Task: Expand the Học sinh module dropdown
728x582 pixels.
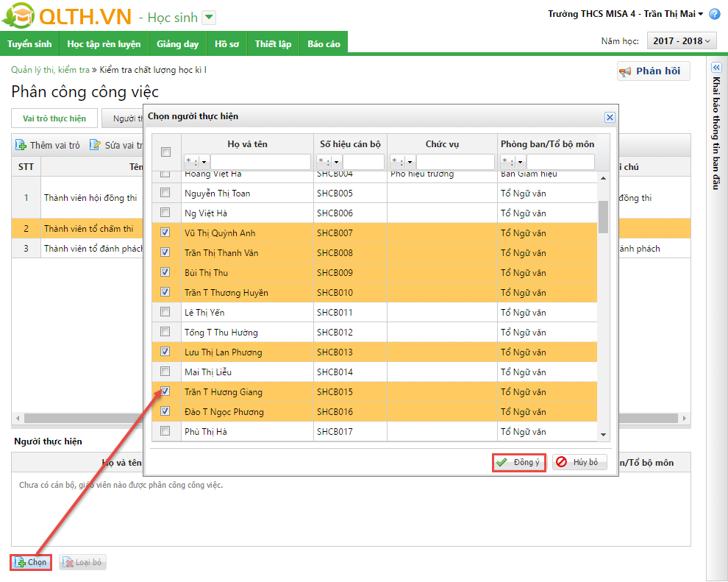Action: click(x=209, y=18)
